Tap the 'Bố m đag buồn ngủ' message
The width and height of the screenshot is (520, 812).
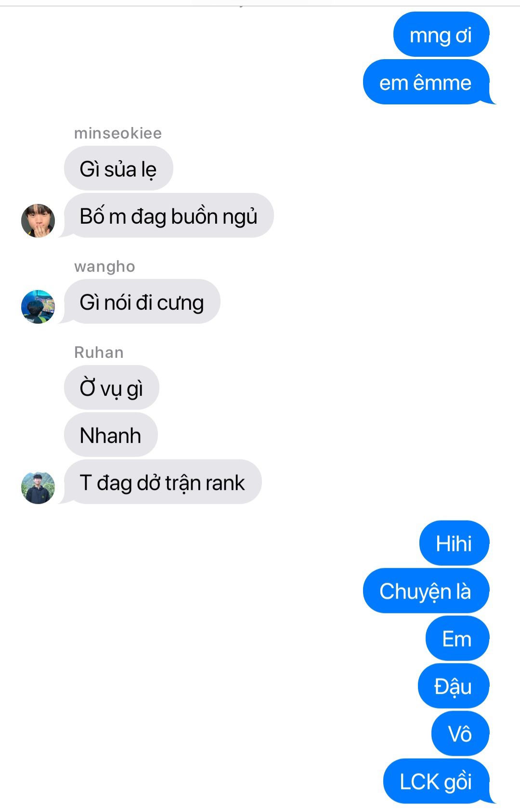(x=166, y=216)
